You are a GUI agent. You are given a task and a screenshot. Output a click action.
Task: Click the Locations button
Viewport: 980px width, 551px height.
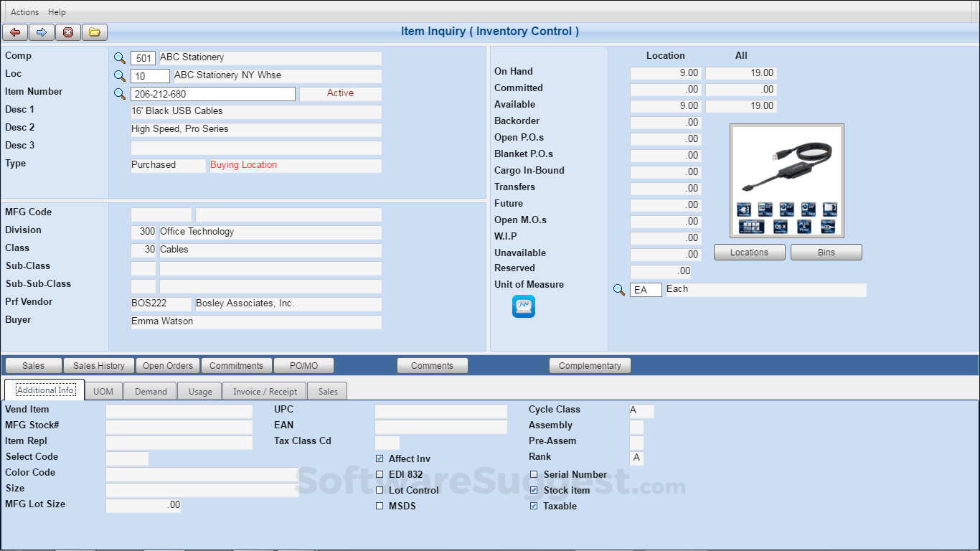tap(749, 252)
